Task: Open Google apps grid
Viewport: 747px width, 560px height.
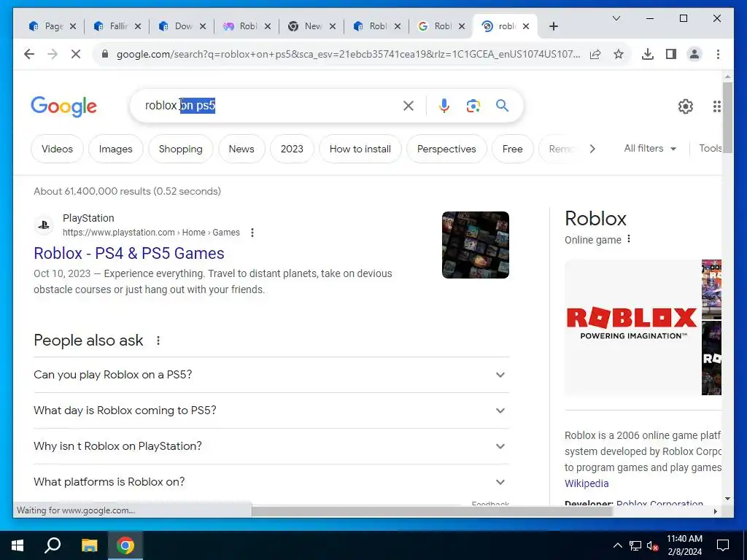Action: click(716, 106)
